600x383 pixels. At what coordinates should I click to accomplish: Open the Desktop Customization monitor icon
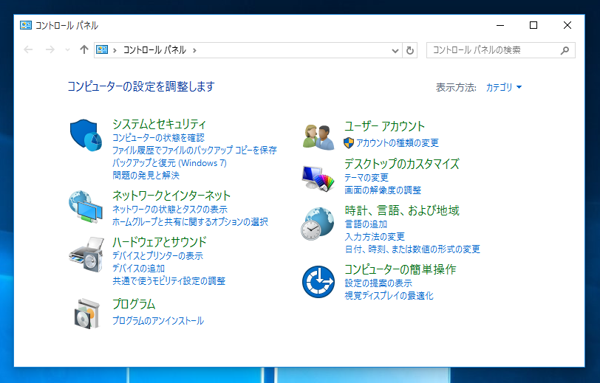[x=318, y=178]
